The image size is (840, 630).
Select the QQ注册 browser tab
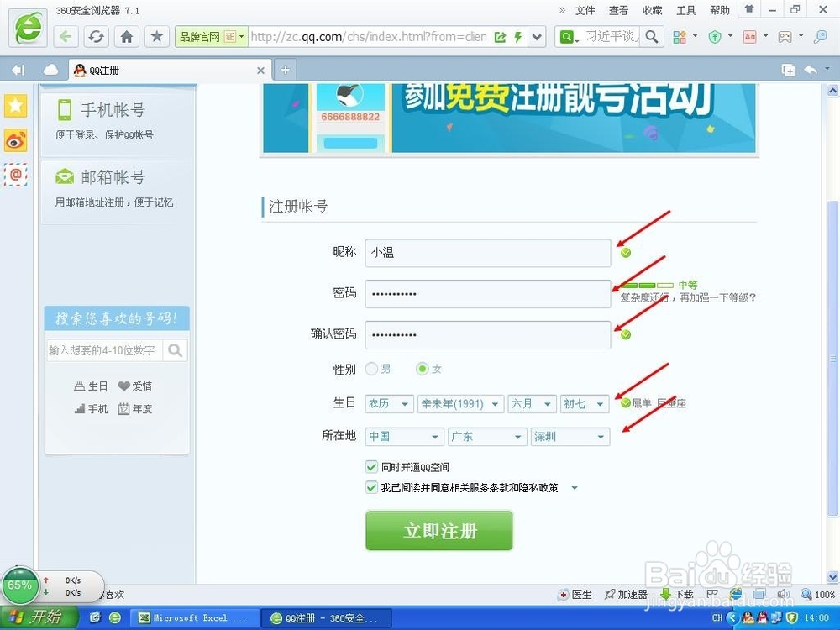click(x=170, y=71)
